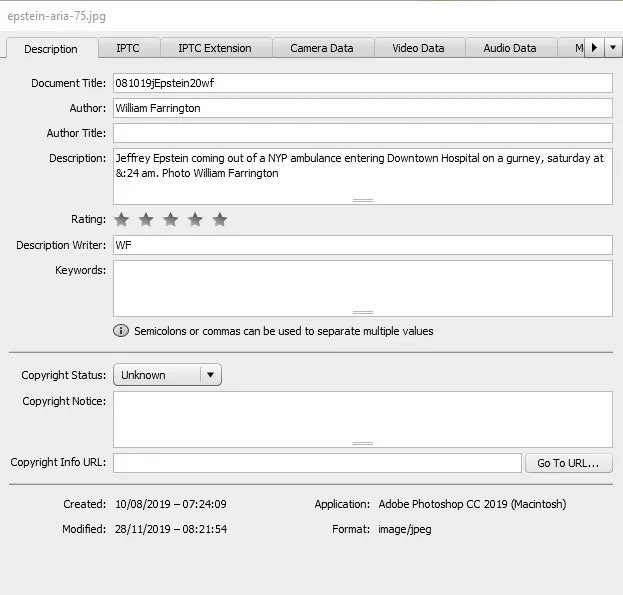623x595 pixels.
Task: Click the Adobe Photoshop CC 2019 application value
Action: pyautogui.click(x=472, y=504)
